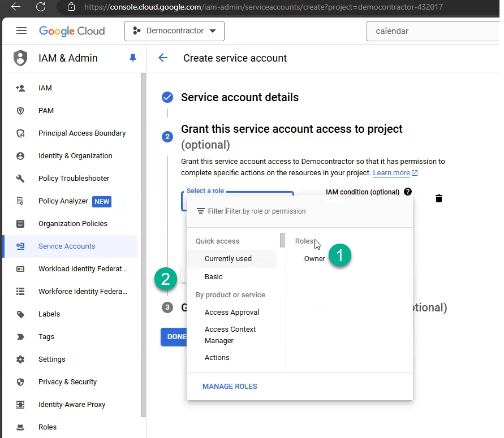Image resolution: width=504 pixels, height=438 pixels.
Task: Click the Policy Troubleshooter wrench icon
Action: click(20, 179)
